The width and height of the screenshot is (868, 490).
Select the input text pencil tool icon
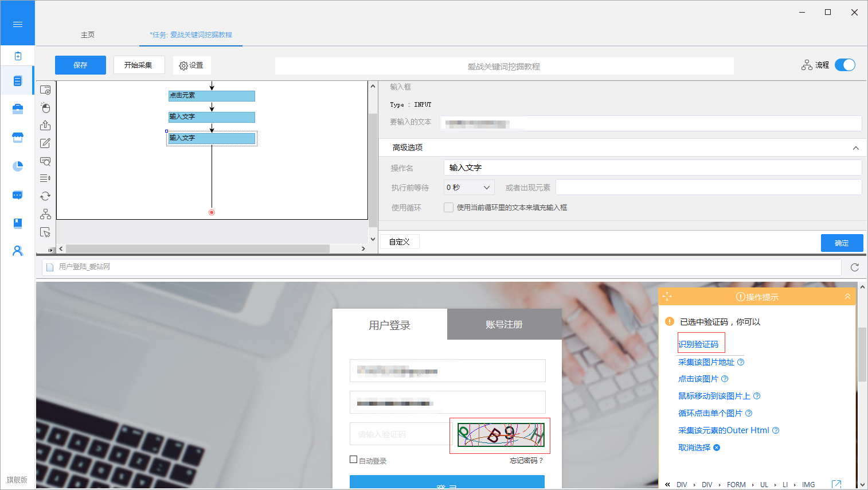click(x=45, y=143)
